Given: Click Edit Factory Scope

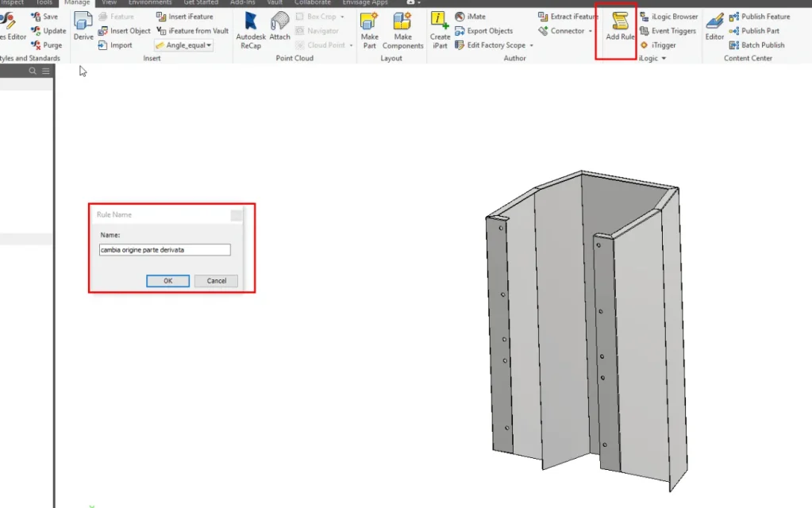Looking at the screenshot, I should pos(491,45).
